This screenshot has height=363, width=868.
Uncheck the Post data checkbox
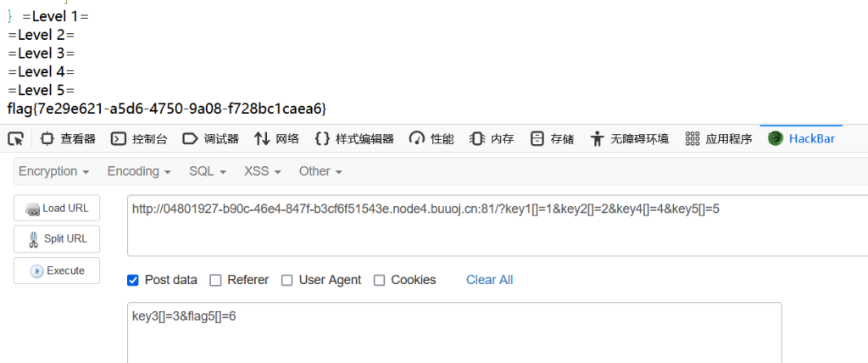click(x=133, y=281)
